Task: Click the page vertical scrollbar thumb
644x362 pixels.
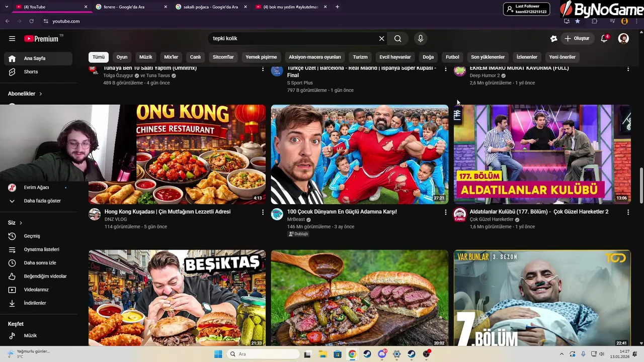Action: point(641,186)
